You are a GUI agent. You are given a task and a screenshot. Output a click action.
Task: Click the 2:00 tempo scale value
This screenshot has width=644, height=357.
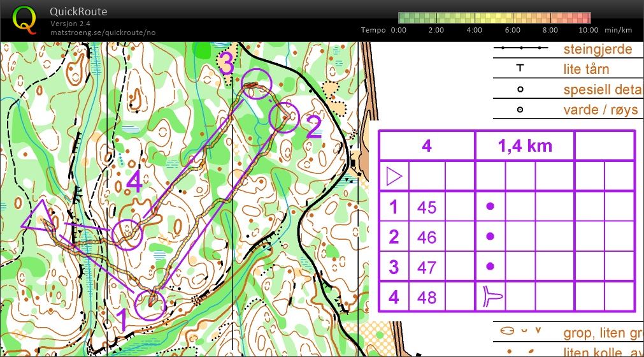[x=436, y=30]
